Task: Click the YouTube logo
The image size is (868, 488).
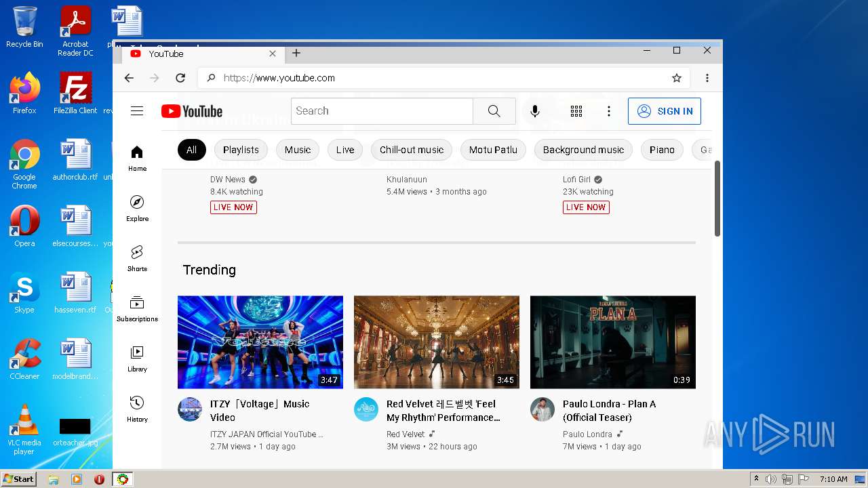Action: (192, 111)
